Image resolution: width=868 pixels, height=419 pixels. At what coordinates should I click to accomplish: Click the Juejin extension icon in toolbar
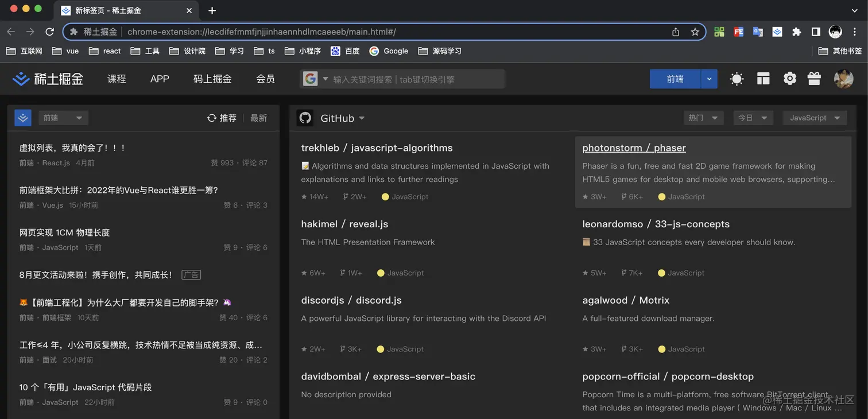click(777, 32)
